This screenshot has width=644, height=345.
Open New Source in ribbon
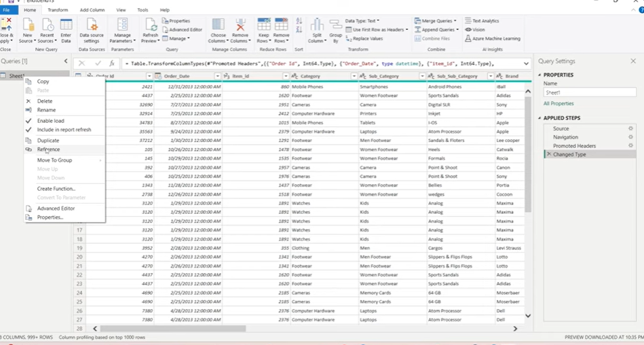coord(28,31)
